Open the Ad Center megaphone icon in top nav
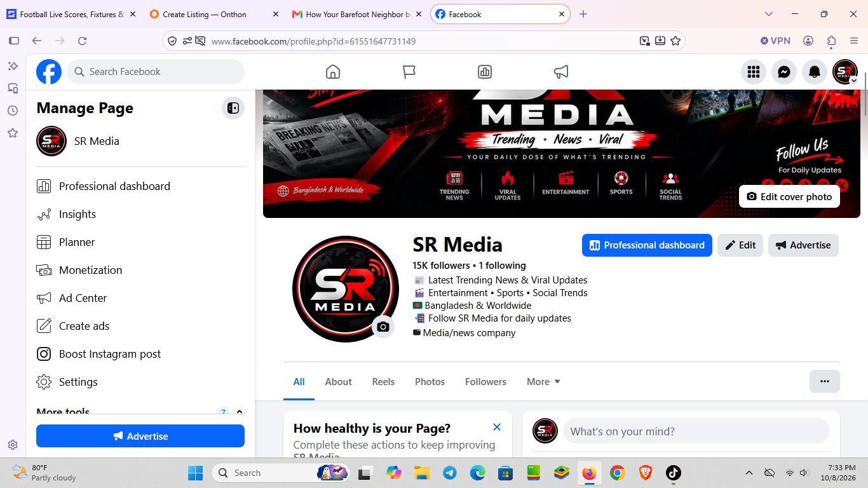 click(561, 72)
